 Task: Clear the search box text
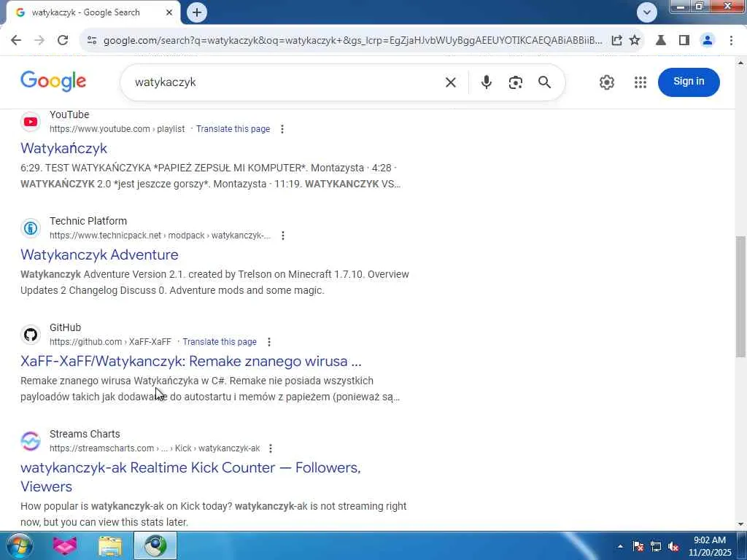[450, 82]
